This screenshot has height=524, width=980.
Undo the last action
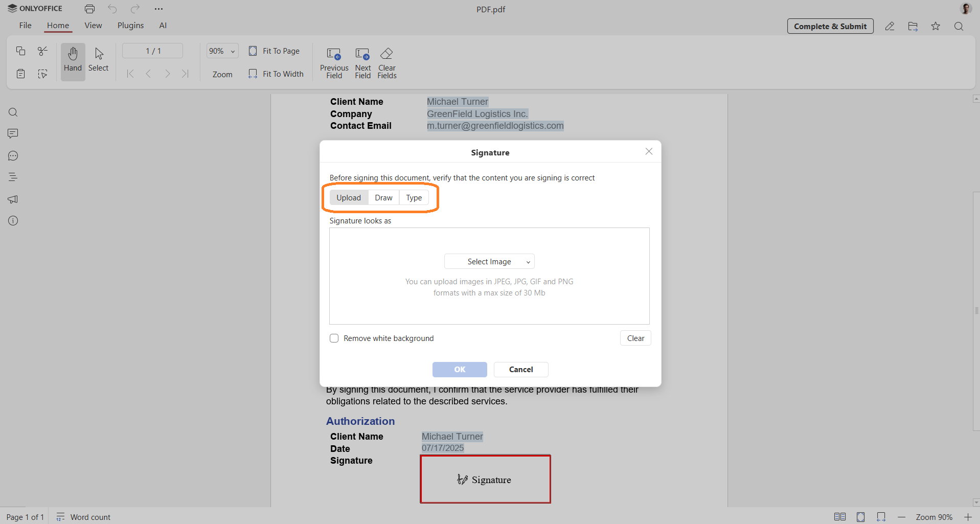[112, 9]
